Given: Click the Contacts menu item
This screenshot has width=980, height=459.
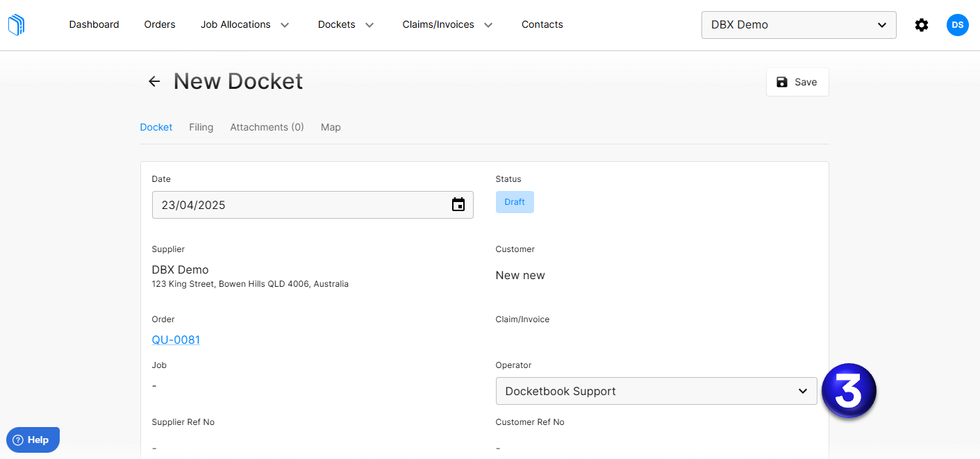Looking at the screenshot, I should tap(542, 24).
